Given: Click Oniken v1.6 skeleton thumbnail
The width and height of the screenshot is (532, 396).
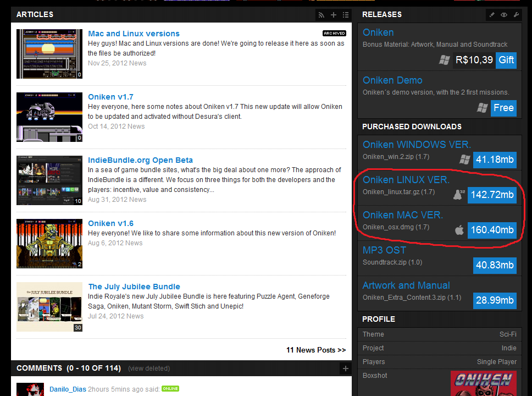Looking at the screenshot, I should (x=49, y=244).
